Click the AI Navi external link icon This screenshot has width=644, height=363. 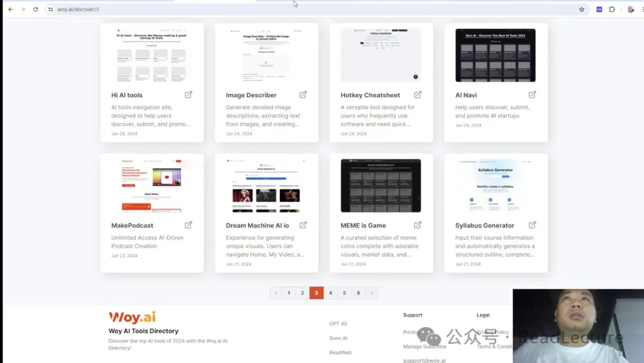[532, 95]
